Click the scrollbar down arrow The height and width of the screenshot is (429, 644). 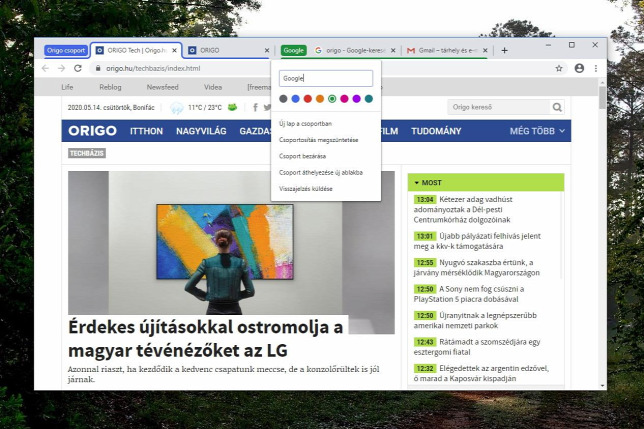coord(603,386)
